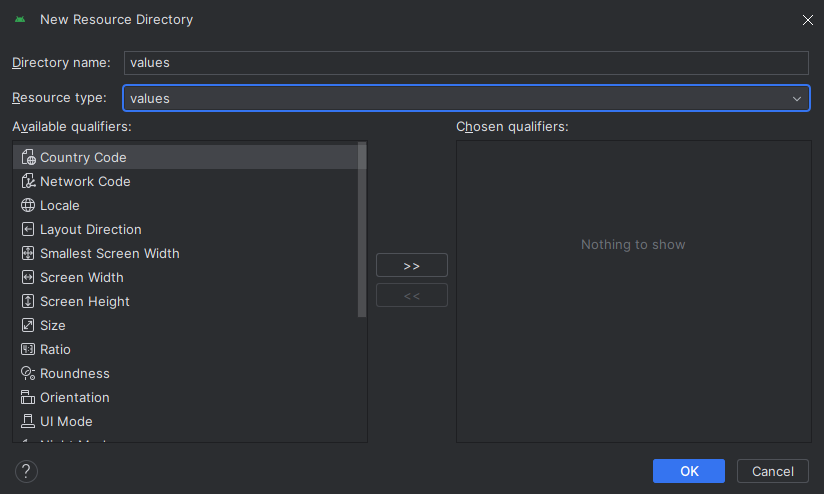Click the Screen Width icon

point(28,277)
